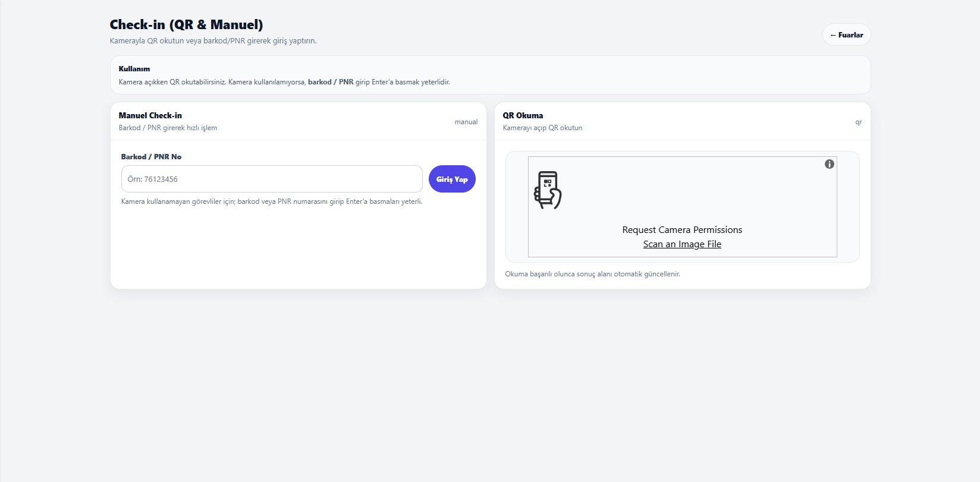Click the "Kamerayı açıp QR okutun" subtitle

point(542,128)
